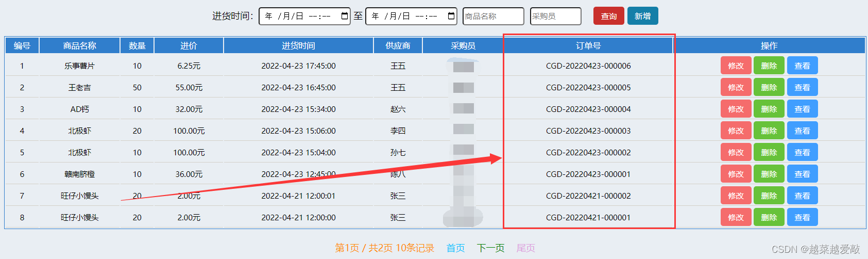Click the red 查询 button
The height and width of the screenshot is (259, 868).
pyautogui.click(x=608, y=16)
